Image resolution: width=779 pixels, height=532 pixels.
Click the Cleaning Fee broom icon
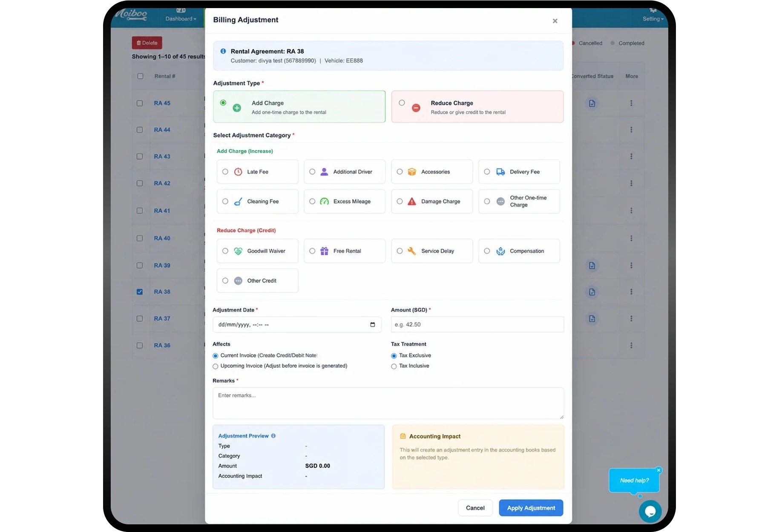[x=238, y=202]
